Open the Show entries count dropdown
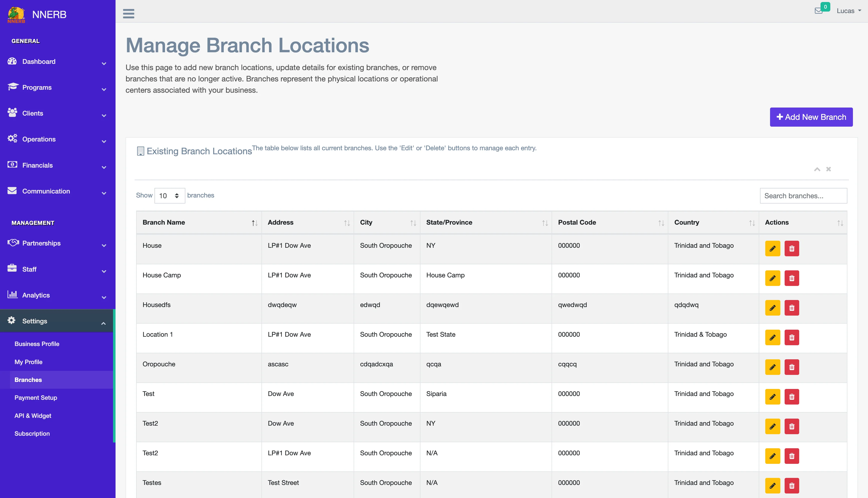Viewport: 868px width, 498px height. coord(170,196)
